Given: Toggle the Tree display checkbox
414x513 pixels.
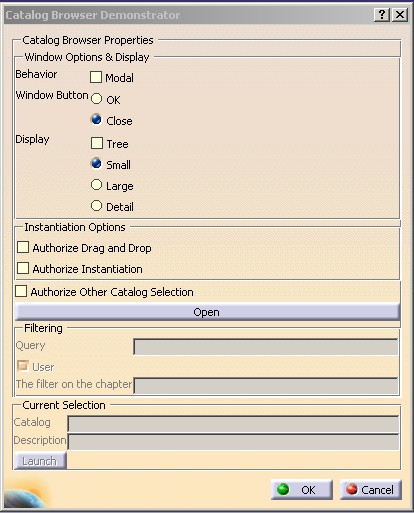Looking at the screenshot, I should (x=97, y=143).
